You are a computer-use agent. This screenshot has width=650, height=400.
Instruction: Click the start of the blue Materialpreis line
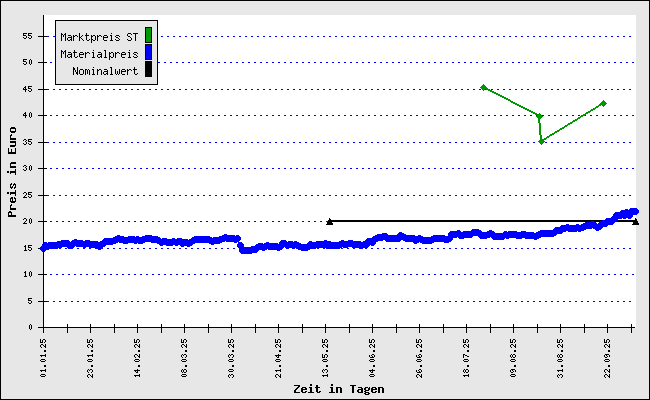click(x=43, y=246)
